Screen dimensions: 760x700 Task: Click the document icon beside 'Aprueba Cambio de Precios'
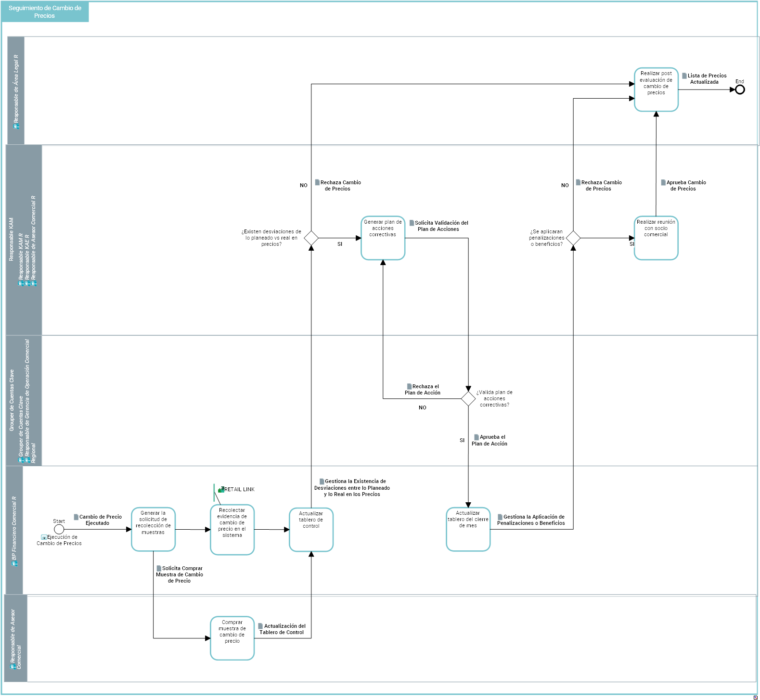[x=663, y=182]
